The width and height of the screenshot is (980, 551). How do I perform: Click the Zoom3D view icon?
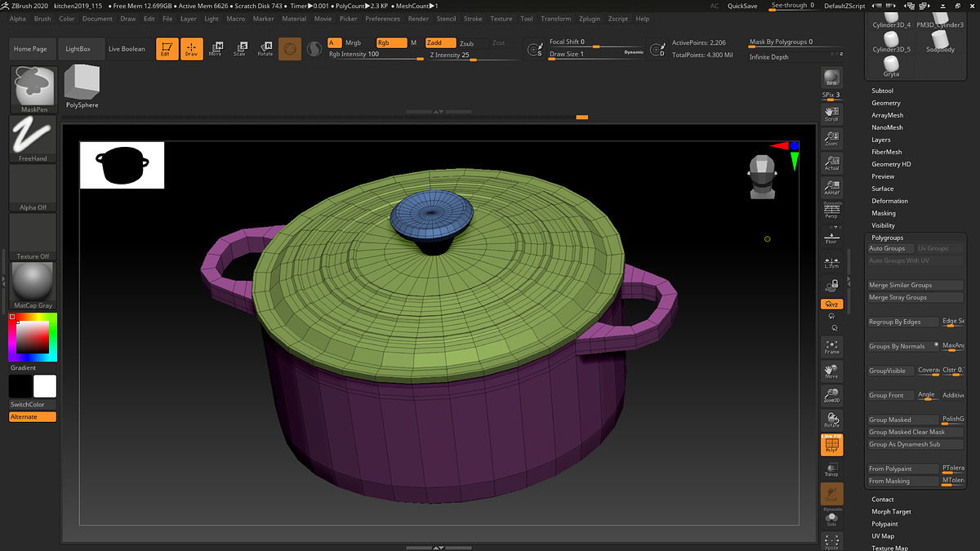[831, 396]
